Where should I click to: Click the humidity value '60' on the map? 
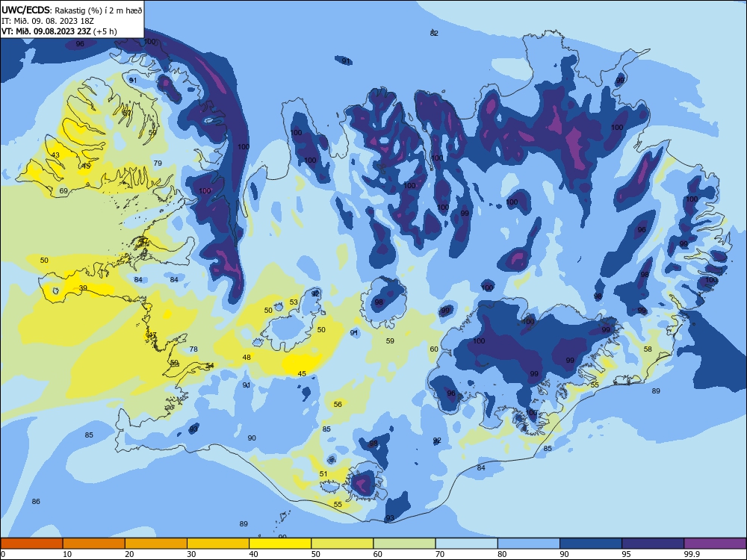[x=434, y=349]
